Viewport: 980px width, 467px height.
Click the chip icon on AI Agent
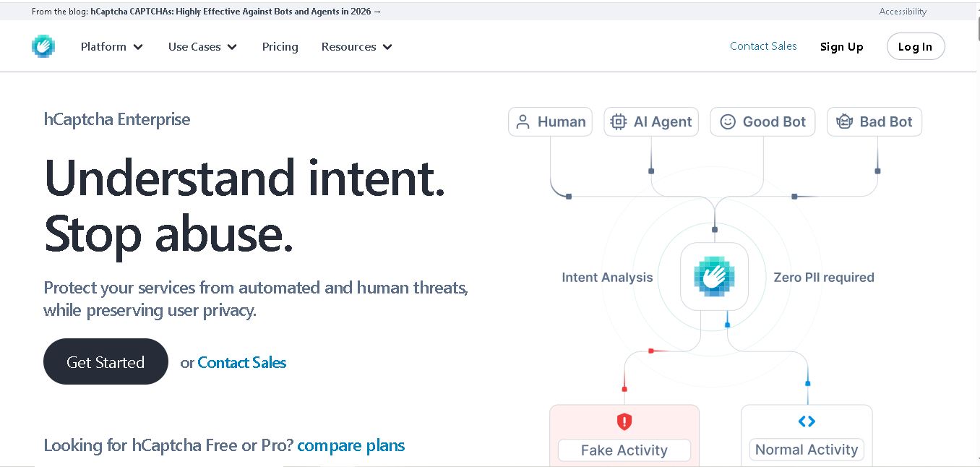coord(619,121)
